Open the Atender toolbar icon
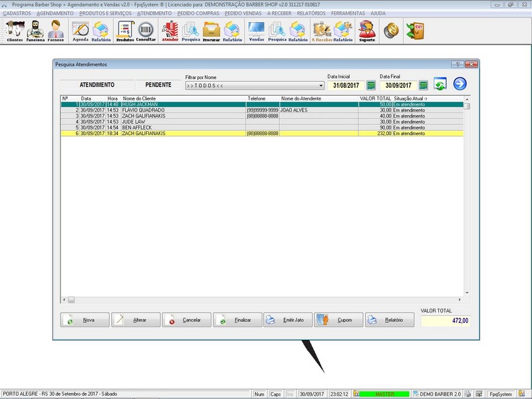Viewport: 532px width, 399px height. click(170, 31)
